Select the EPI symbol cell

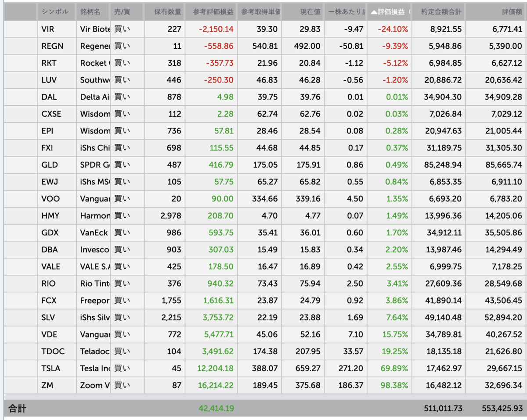point(57,131)
